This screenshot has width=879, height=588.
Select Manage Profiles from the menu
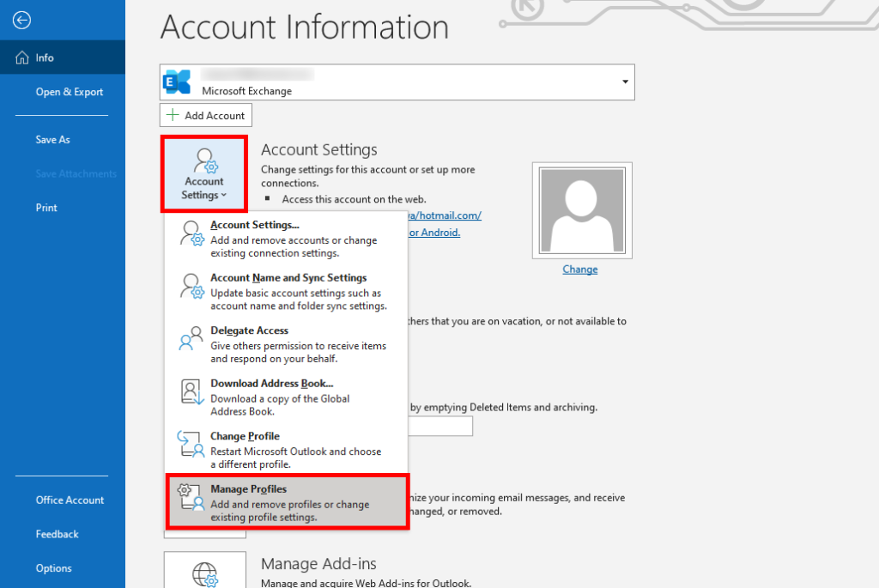click(287, 503)
